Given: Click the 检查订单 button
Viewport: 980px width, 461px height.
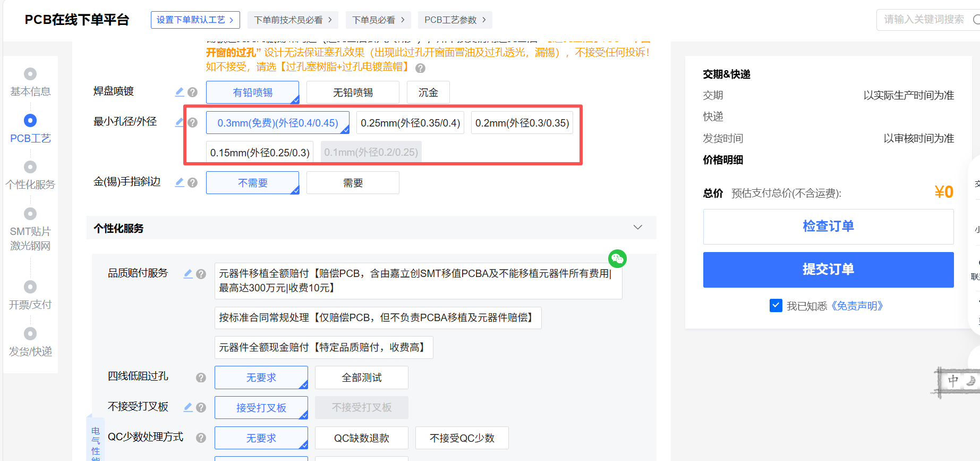Looking at the screenshot, I should (x=828, y=227).
